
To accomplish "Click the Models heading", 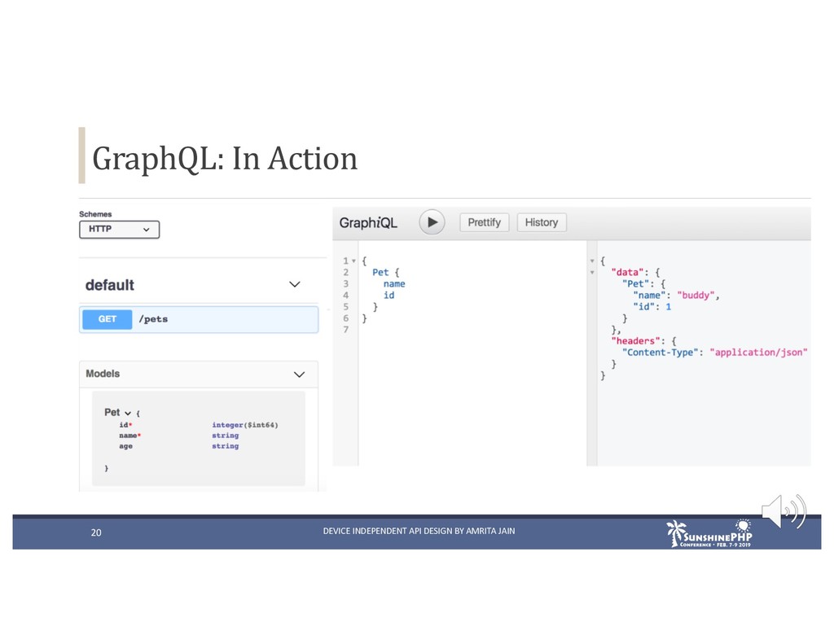I will [103, 374].
